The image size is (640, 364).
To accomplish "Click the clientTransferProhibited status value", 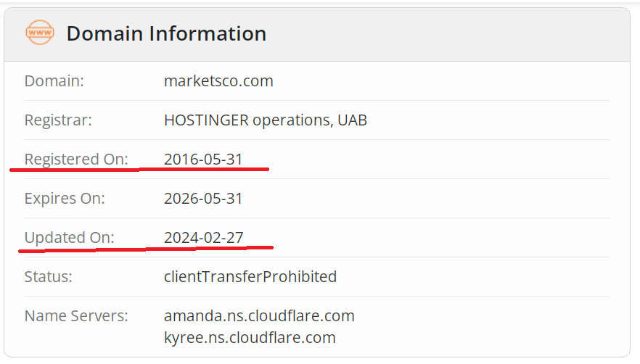I will 250,276.
